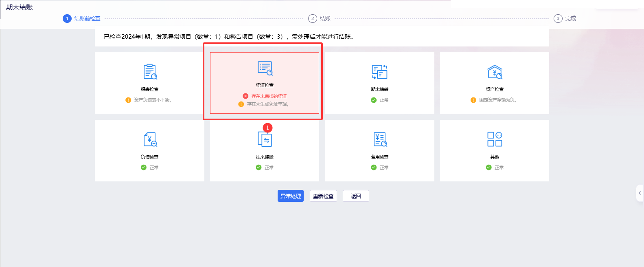The image size is (644, 267).
Task: Click the 费用检查 card title
Action: click(380, 157)
